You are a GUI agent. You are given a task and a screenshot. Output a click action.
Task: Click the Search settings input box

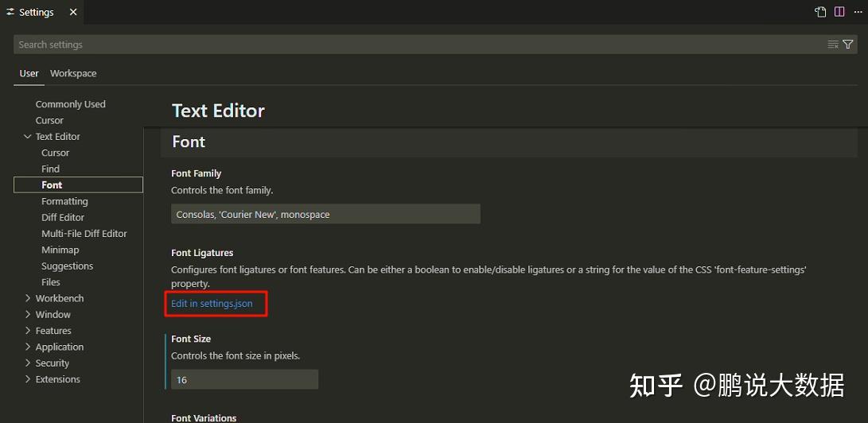[x=414, y=45]
